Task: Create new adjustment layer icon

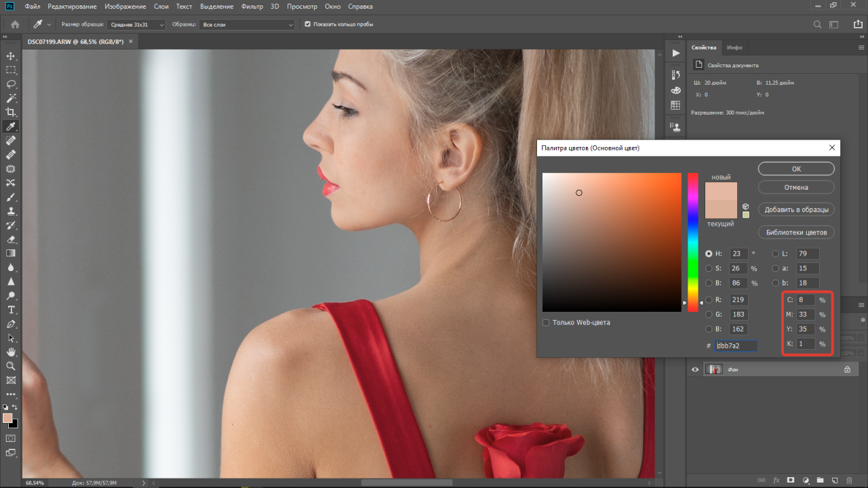Action: coord(806,481)
